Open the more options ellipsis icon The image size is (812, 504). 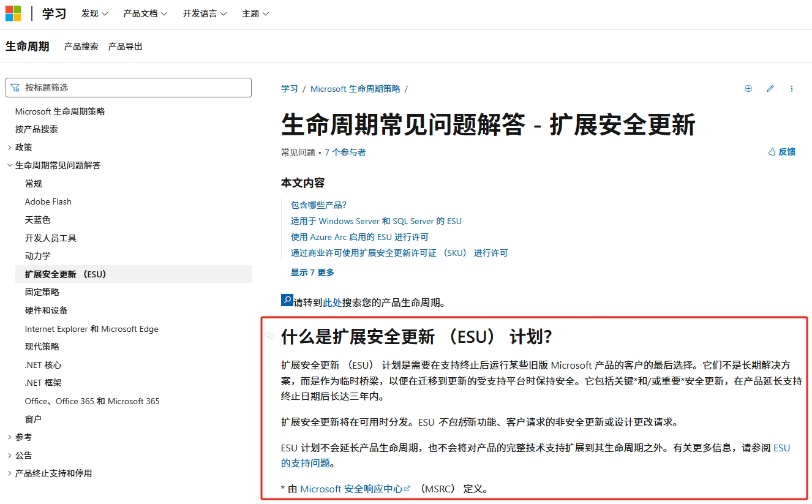(x=792, y=88)
